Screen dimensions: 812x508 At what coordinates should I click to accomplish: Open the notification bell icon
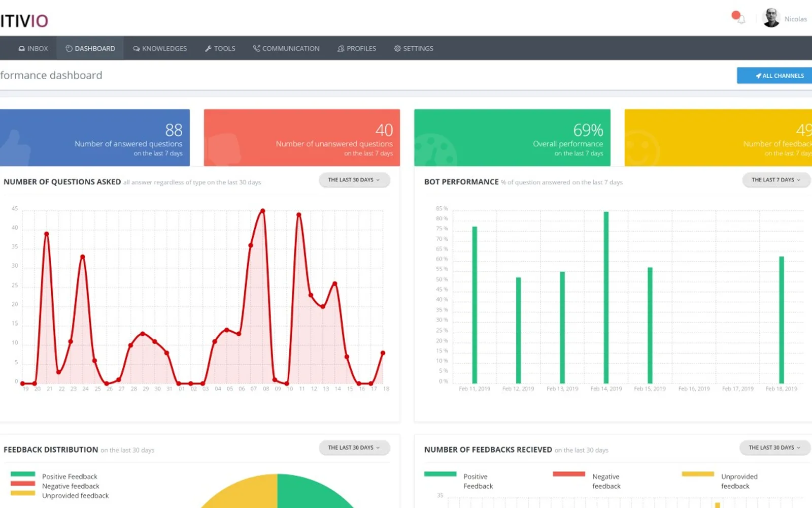[740, 19]
